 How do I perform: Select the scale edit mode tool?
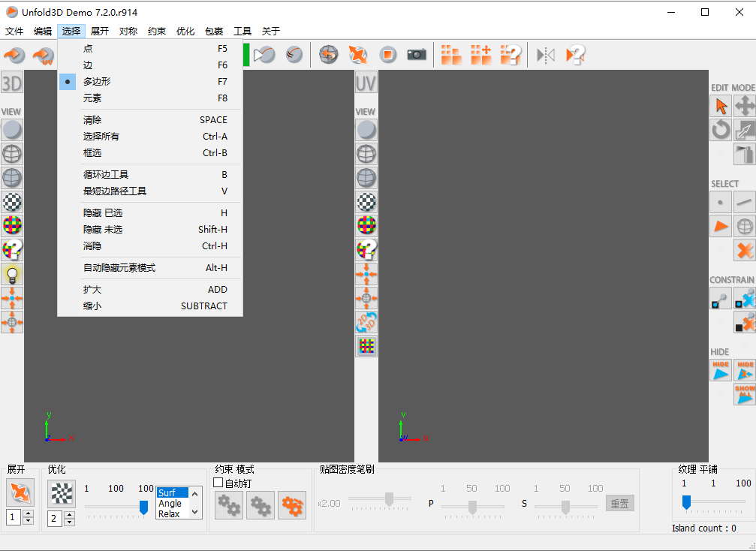745,130
